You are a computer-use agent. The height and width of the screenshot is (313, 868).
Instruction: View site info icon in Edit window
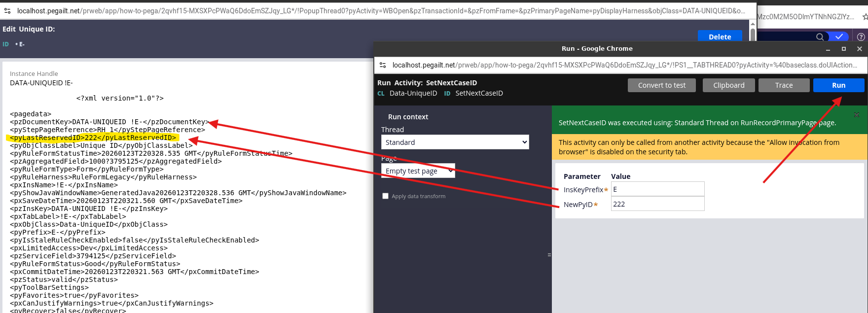tap(7, 11)
